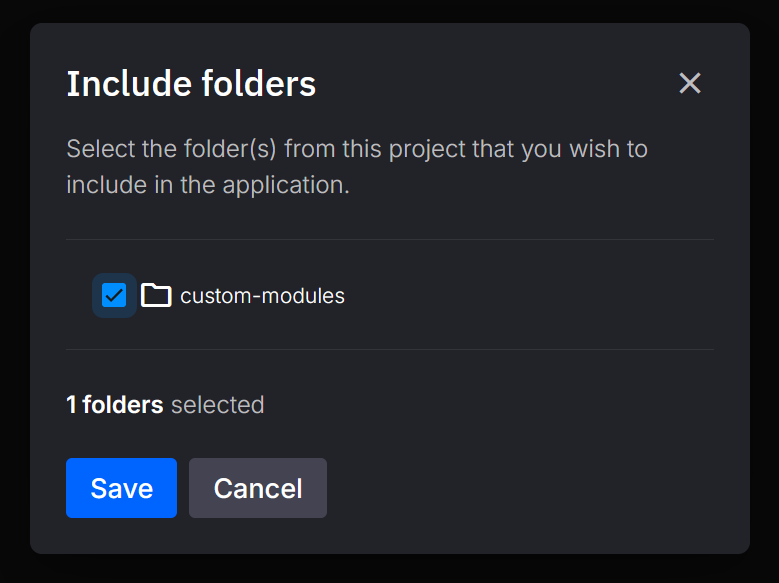Click the folder icon beside custom-modules

[x=156, y=295]
